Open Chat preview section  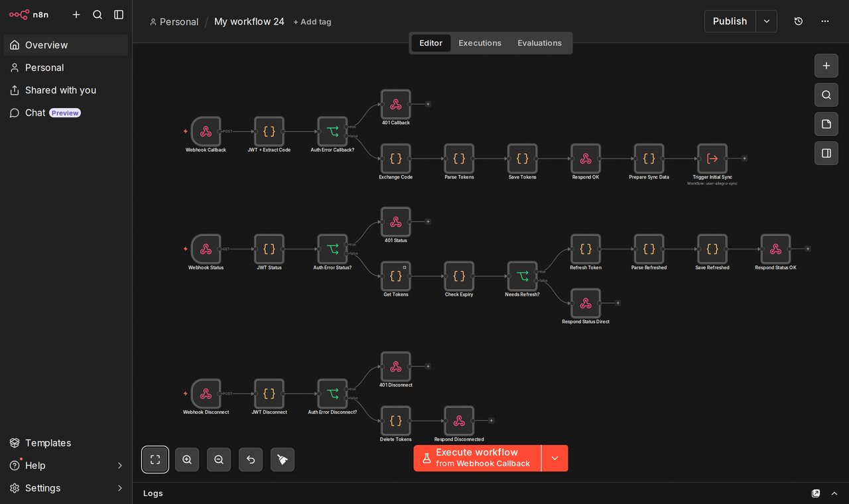(x=66, y=113)
